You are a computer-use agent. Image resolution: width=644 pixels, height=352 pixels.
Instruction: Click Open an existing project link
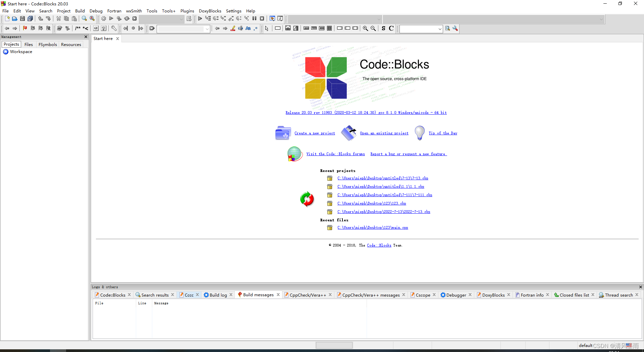point(384,133)
